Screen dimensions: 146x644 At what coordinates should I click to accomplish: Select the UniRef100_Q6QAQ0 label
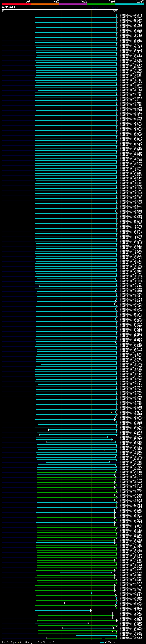[x=131, y=123]
